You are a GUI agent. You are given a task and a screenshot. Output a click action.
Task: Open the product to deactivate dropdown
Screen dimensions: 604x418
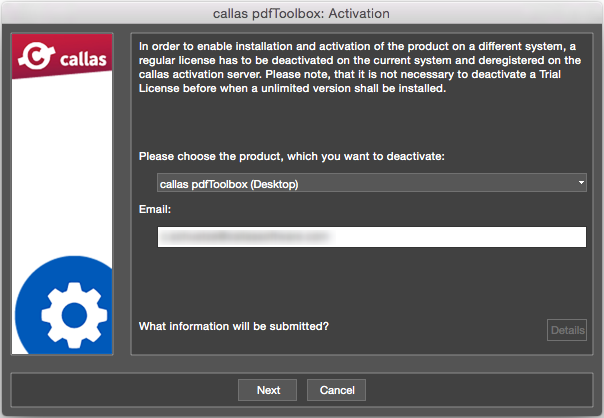coord(372,183)
